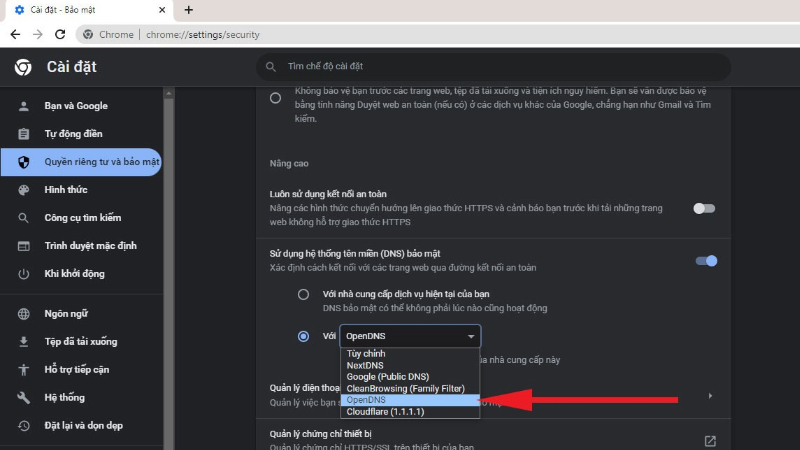The height and width of the screenshot is (450, 800).
Task: Click the address bar URL chrome://settings/security
Action: click(x=203, y=35)
